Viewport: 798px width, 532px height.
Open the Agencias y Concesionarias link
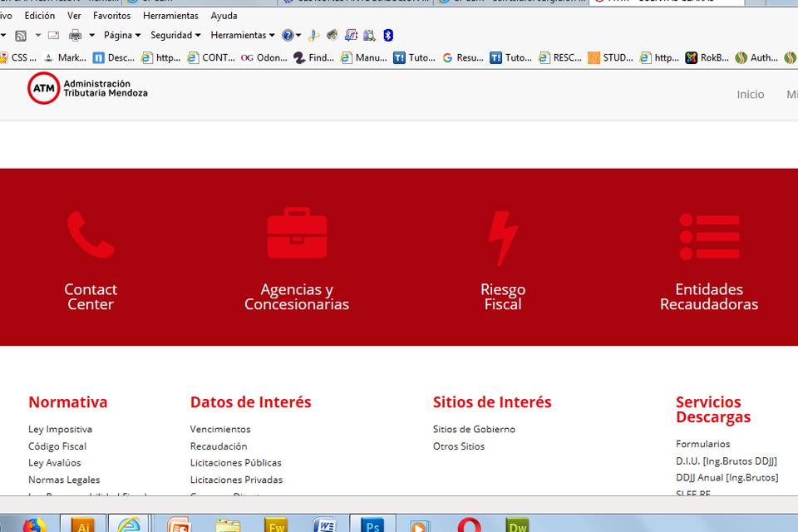click(x=297, y=297)
